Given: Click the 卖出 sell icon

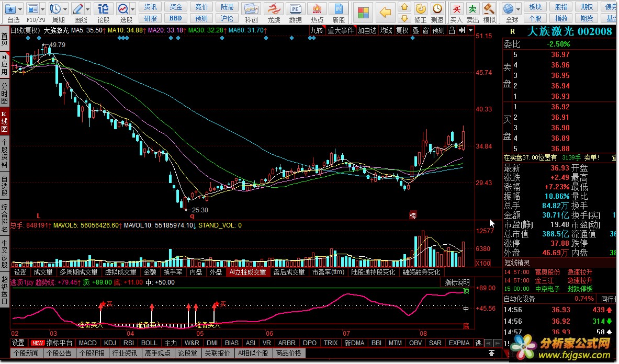Looking at the screenshot, I should [472, 9].
